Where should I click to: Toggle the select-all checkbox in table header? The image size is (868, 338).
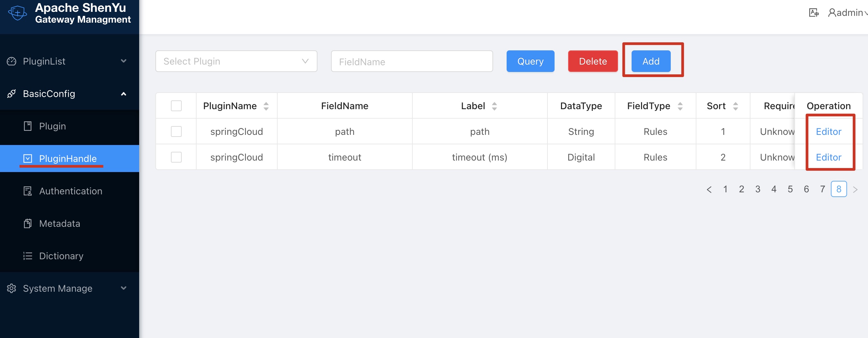pos(176,105)
